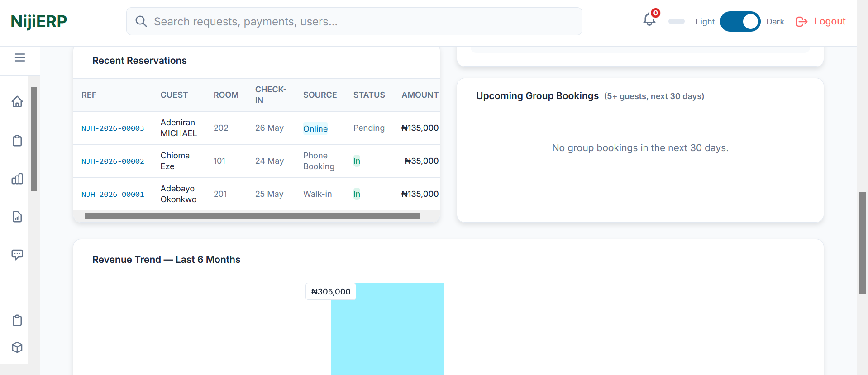The image size is (868, 375).
Task: Click room 202 cell
Action: [221, 128]
